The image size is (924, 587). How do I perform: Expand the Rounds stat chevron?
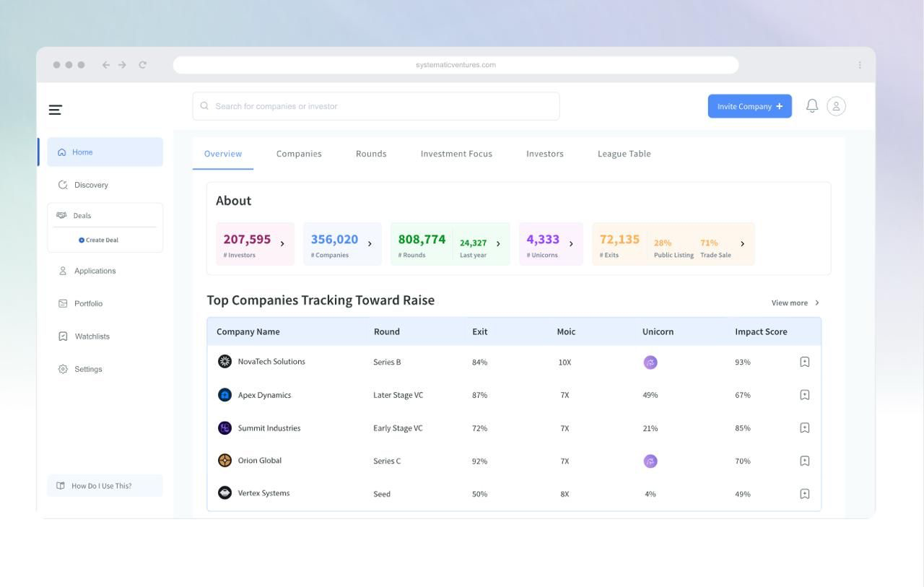pyautogui.click(x=498, y=244)
